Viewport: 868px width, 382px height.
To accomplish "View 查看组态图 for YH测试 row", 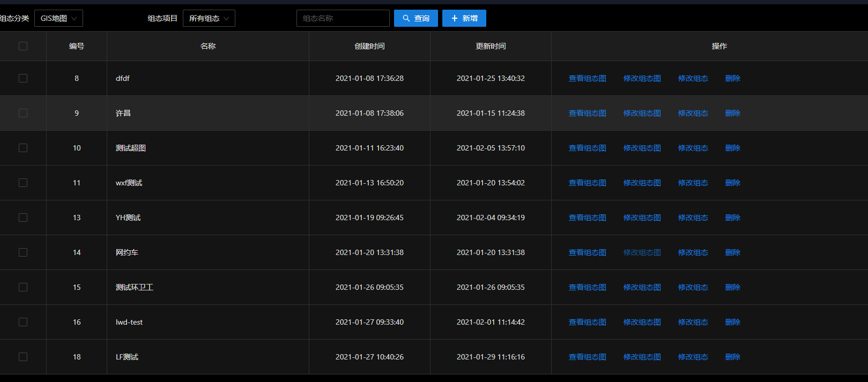I will pyautogui.click(x=588, y=218).
